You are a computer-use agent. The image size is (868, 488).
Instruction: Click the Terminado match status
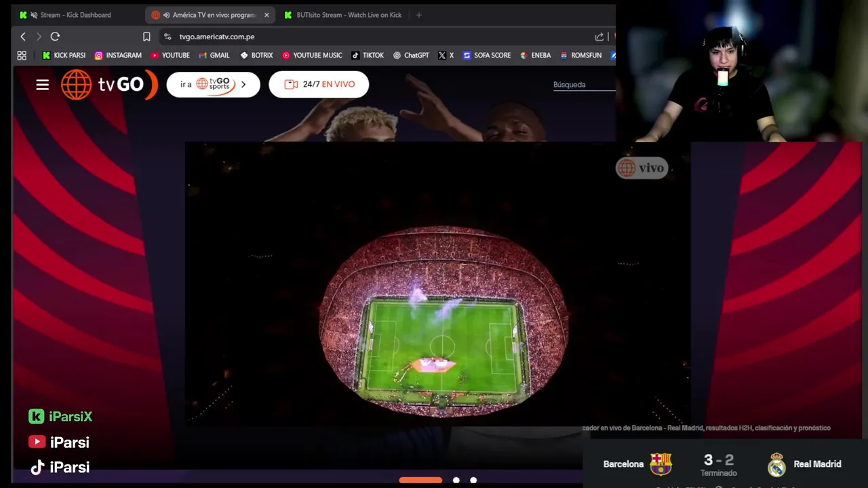pos(719,473)
